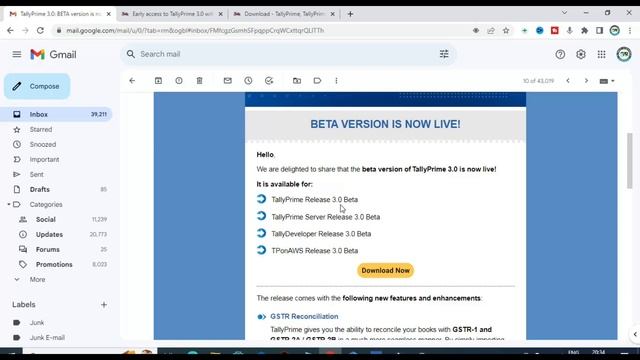Go back to the inbox list arrow

(132, 81)
